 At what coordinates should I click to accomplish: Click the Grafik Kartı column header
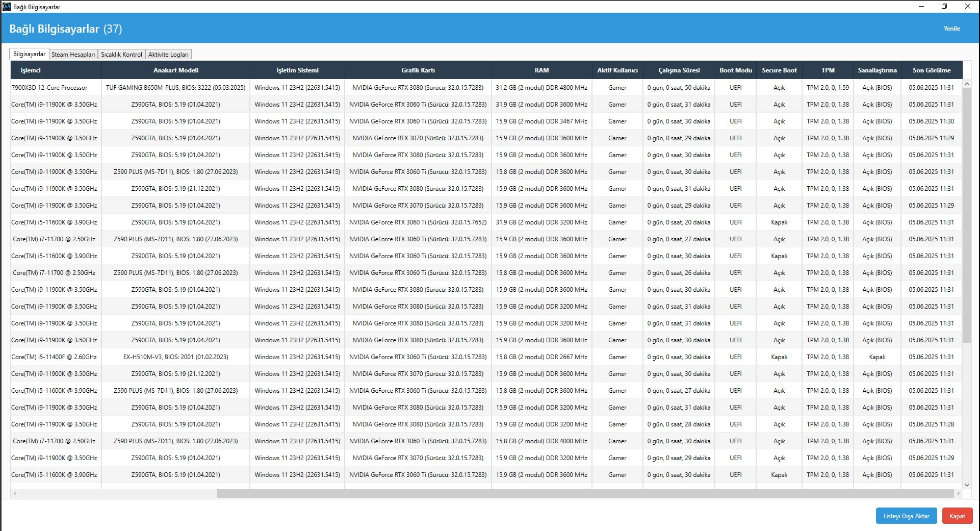click(x=418, y=70)
